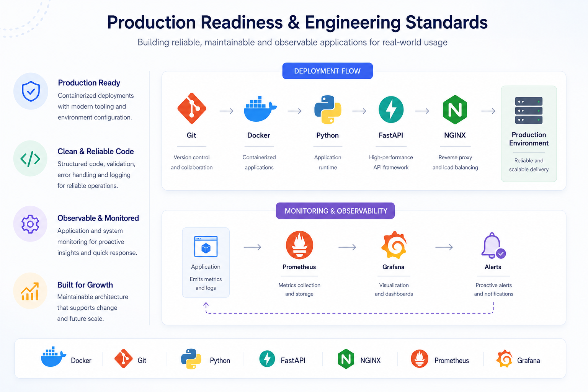Image resolution: width=588 pixels, height=392 pixels.
Task: Click the 'High-performance API framework' caption
Action: tap(391, 162)
